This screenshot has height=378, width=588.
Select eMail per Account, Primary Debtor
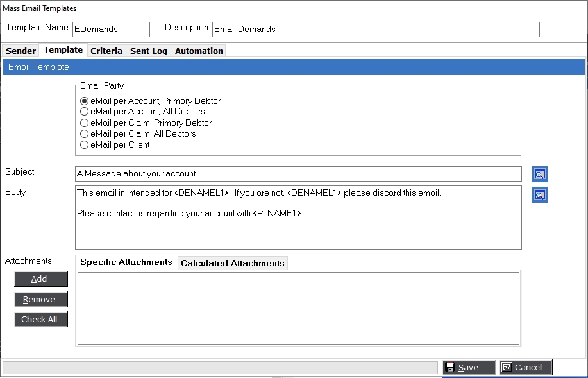click(84, 101)
